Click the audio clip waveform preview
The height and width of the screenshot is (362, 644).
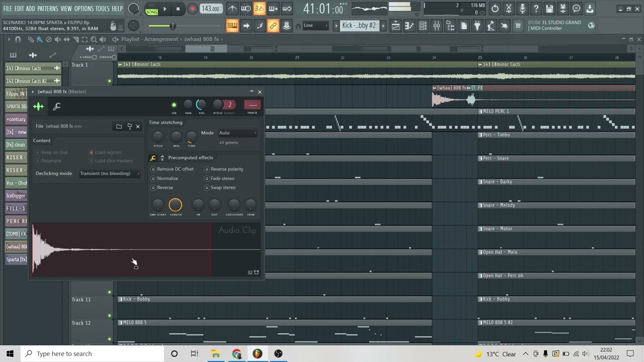point(146,249)
